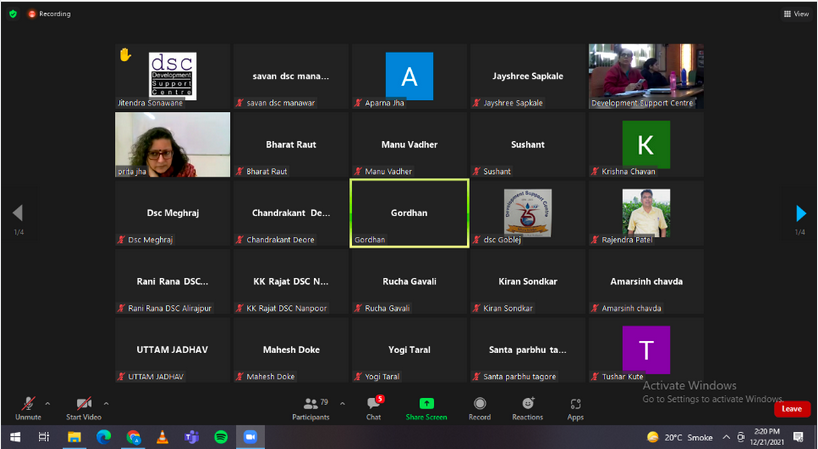The height and width of the screenshot is (449, 818).
Task: Click the green Share Screen button
Action: (426, 407)
